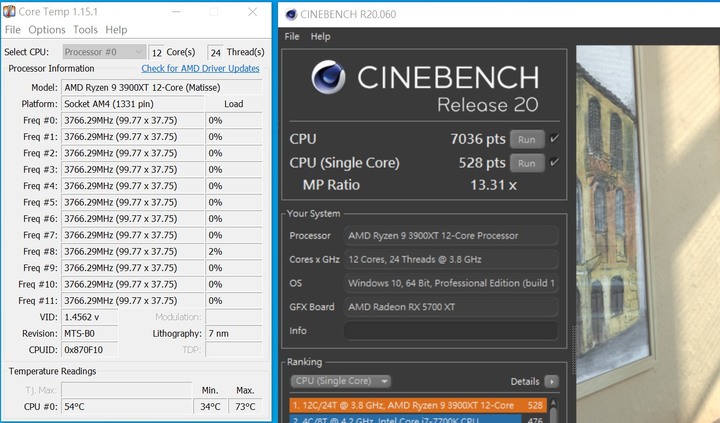Click the Model field AMD Ryzen 9 3900XT
Viewport: 720px width, 423px height.
(162, 87)
